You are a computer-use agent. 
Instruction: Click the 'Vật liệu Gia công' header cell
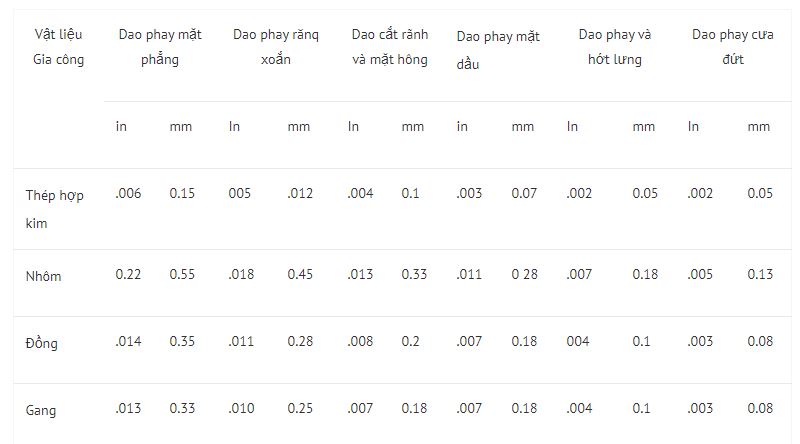pos(55,47)
